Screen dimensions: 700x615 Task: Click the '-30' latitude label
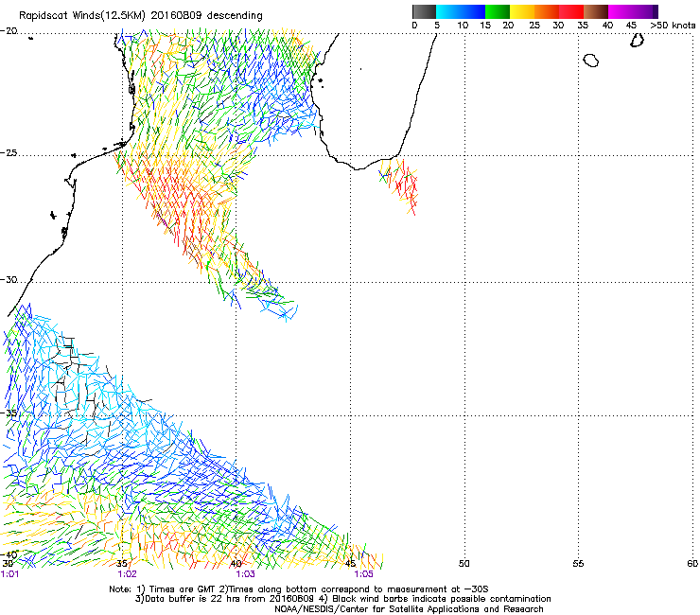(9, 280)
